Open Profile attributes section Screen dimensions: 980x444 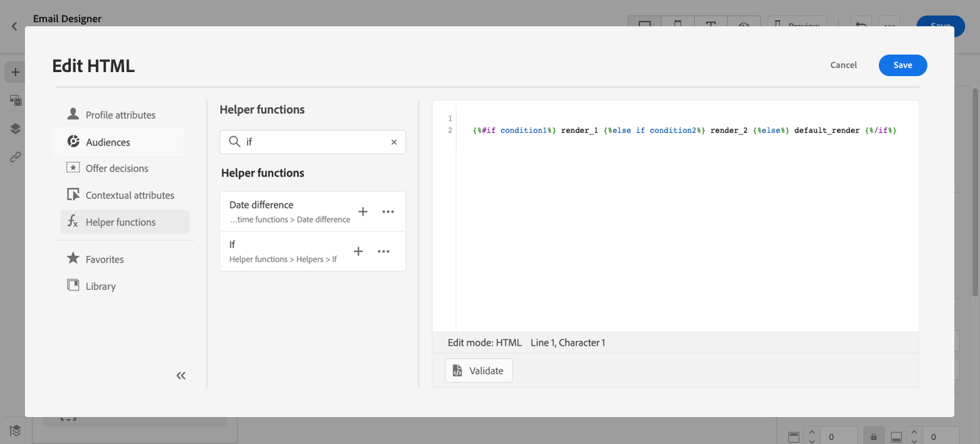(x=120, y=115)
